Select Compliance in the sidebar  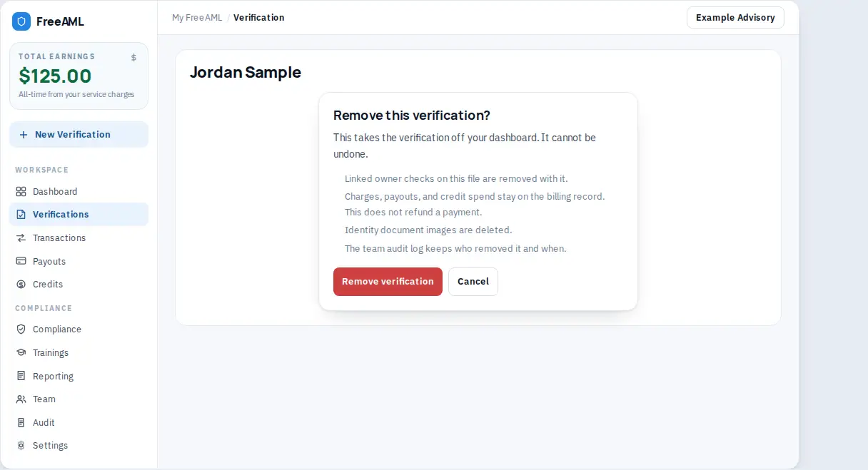(79, 329)
